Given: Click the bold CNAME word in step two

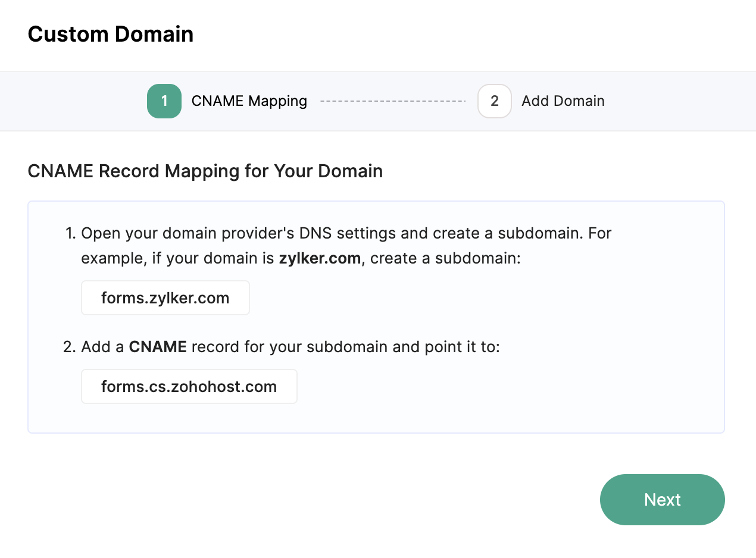Looking at the screenshot, I should (x=158, y=347).
